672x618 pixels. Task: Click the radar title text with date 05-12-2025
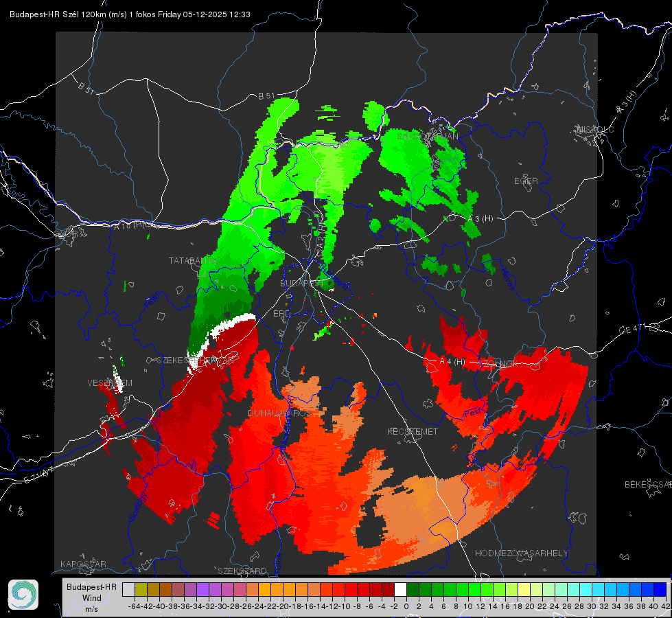point(130,14)
